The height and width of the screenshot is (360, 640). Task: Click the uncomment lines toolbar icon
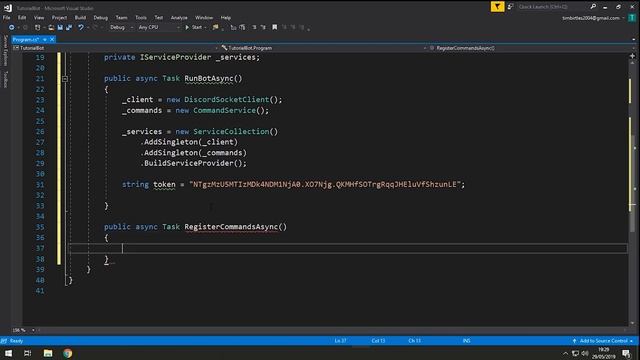[x=263, y=27]
